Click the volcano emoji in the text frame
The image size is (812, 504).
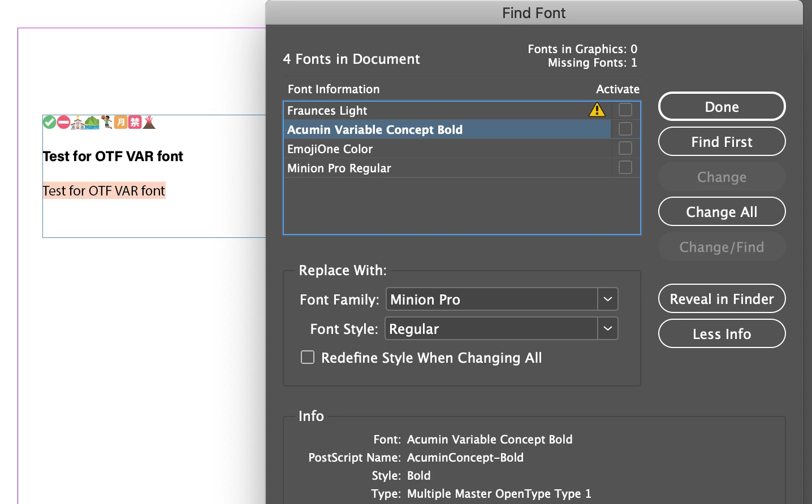(149, 122)
